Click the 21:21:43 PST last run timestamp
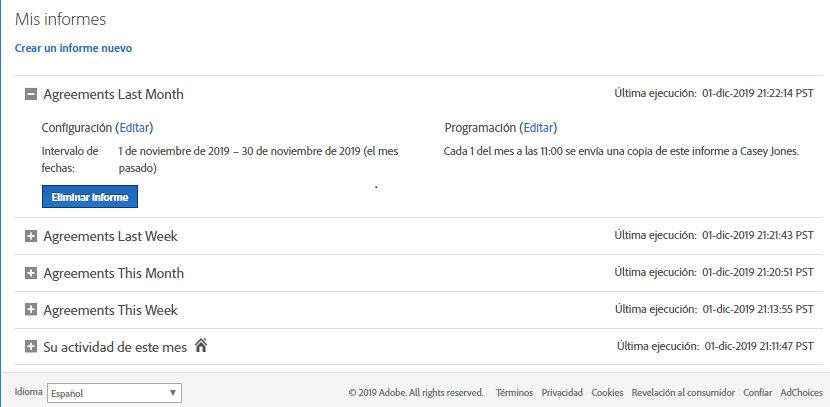The height and width of the screenshot is (407, 830). 758,234
